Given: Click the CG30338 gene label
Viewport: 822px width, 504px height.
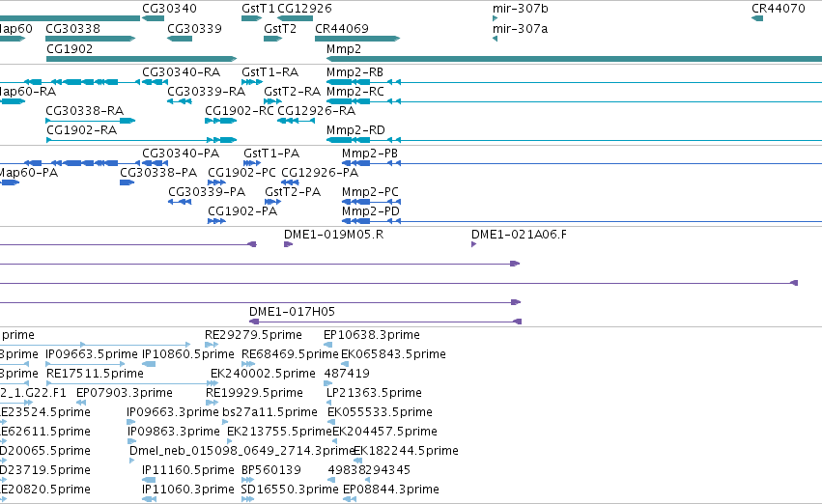Looking at the screenshot, I should (x=72, y=28).
